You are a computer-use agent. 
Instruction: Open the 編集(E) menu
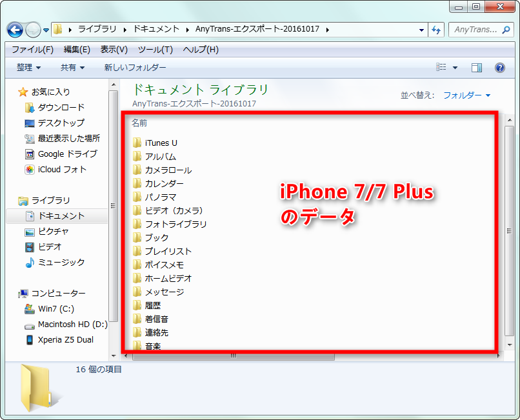pyautogui.click(x=77, y=50)
